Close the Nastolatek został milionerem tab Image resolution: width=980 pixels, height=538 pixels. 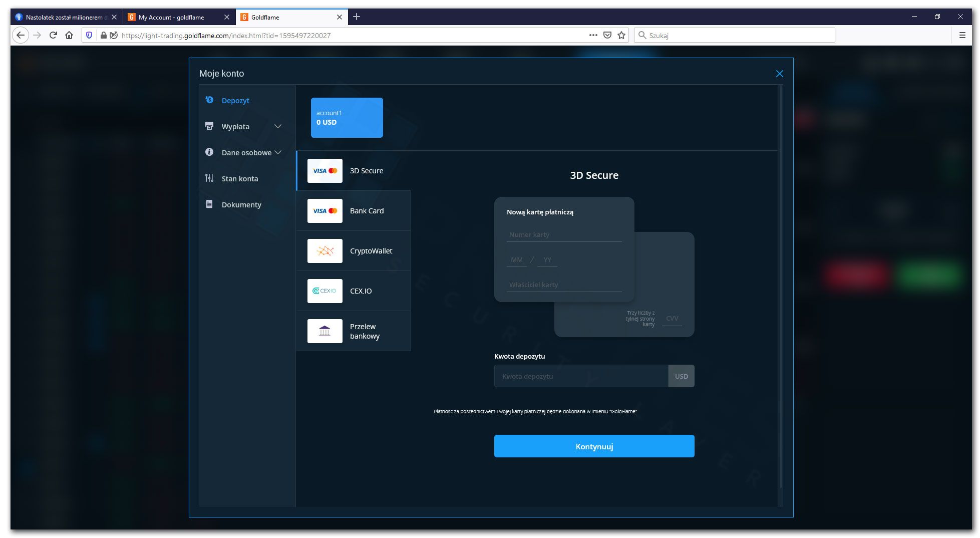tap(114, 17)
